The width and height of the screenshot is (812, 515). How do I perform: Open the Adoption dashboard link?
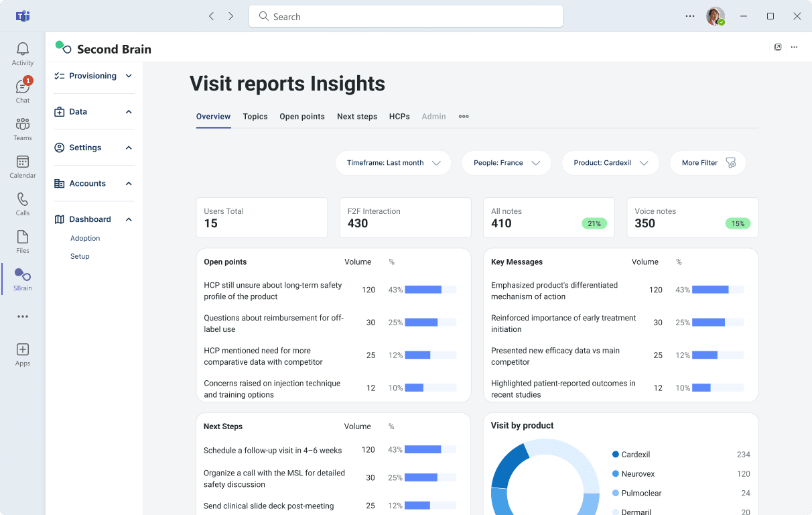[85, 238]
